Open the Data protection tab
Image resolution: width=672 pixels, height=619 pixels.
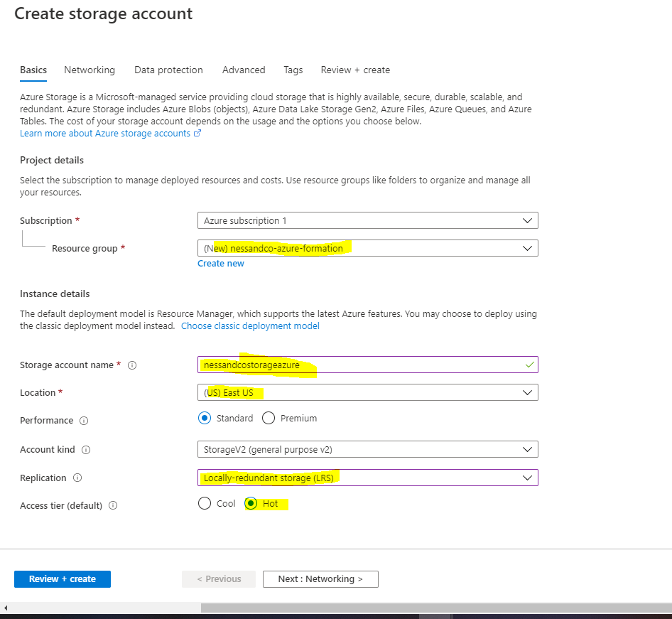(168, 70)
